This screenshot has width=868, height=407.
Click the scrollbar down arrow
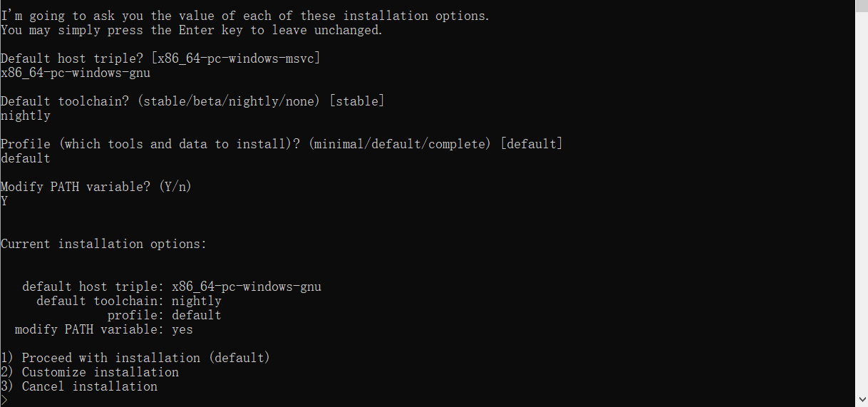pyautogui.click(x=861, y=401)
